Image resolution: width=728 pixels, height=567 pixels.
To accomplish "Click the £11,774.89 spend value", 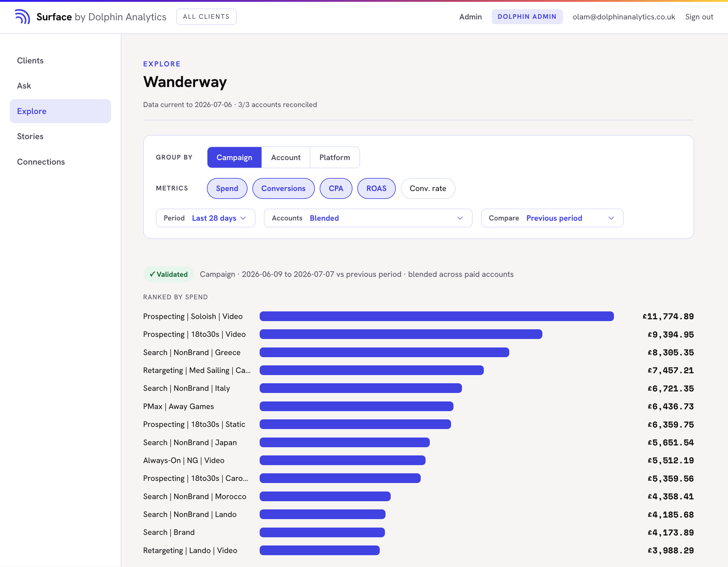I will [668, 316].
